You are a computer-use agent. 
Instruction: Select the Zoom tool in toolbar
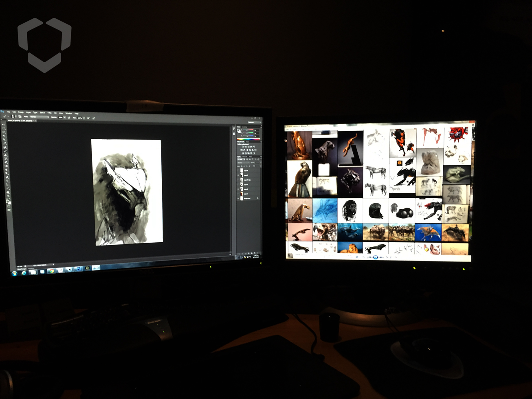pos(8,196)
